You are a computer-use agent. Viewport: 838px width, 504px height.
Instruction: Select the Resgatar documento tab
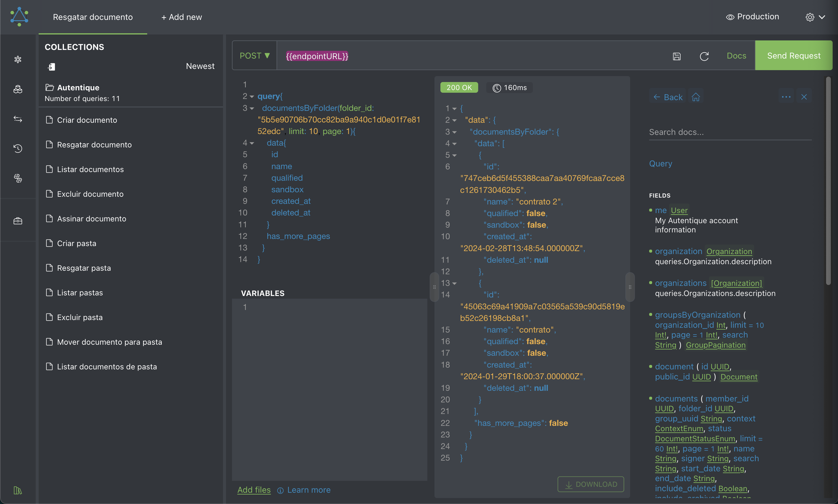(x=93, y=17)
